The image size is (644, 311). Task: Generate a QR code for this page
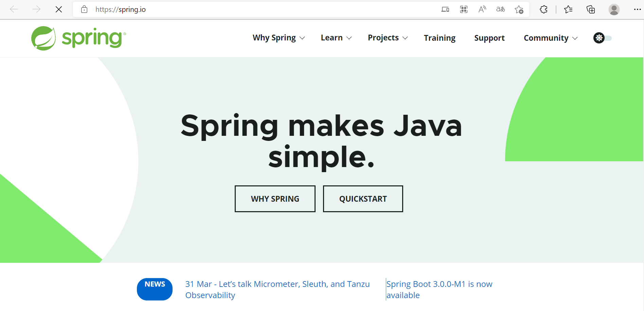[x=464, y=9]
